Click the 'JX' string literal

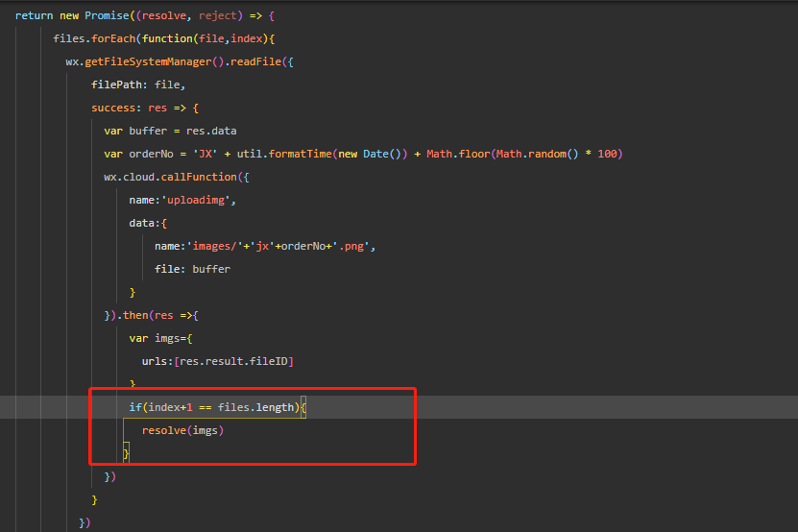[x=206, y=154]
